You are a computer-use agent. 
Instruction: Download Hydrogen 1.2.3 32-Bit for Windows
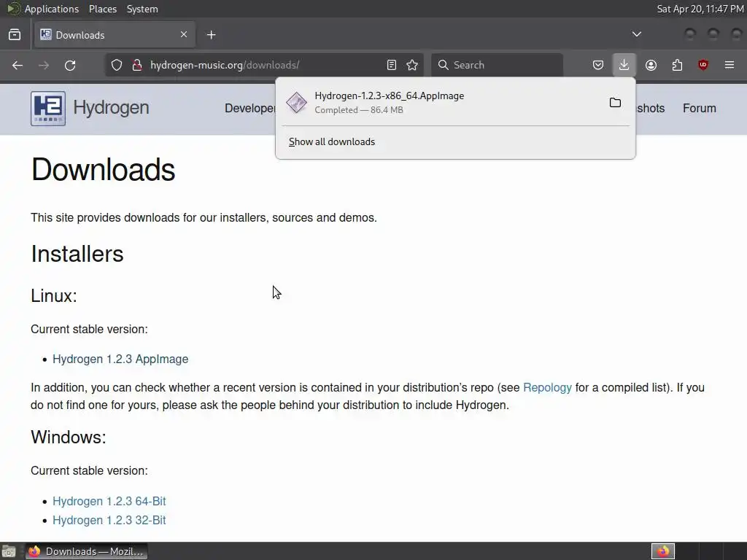pos(109,520)
